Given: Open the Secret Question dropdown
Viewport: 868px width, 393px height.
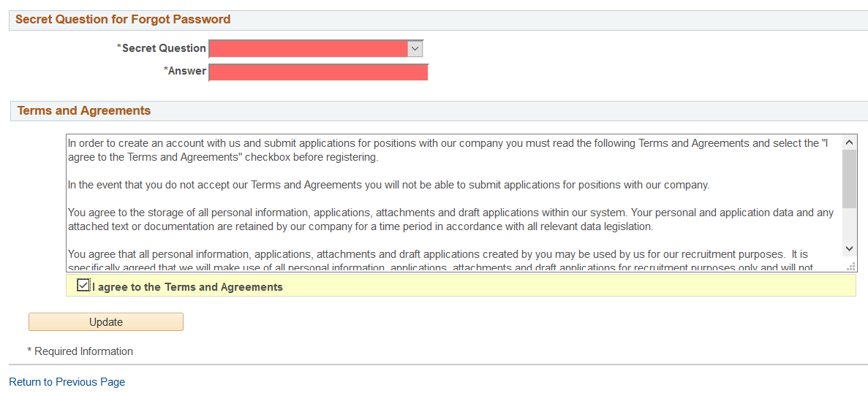Looking at the screenshot, I should pos(315,49).
